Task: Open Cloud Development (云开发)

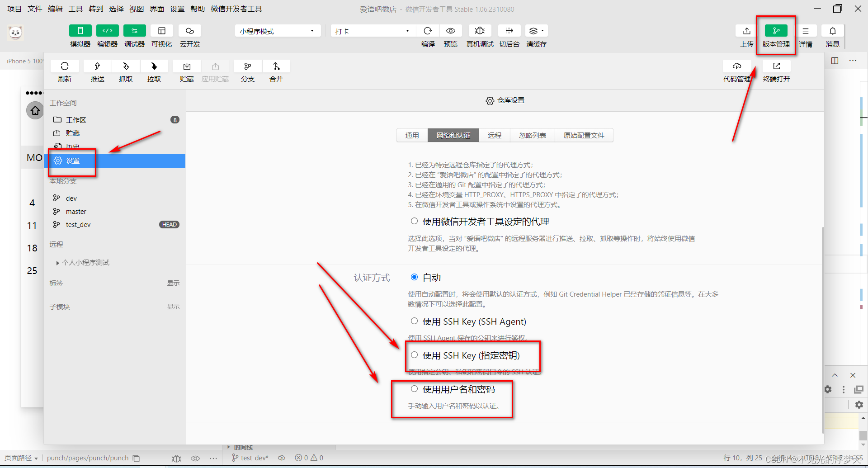Action: point(189,31)
